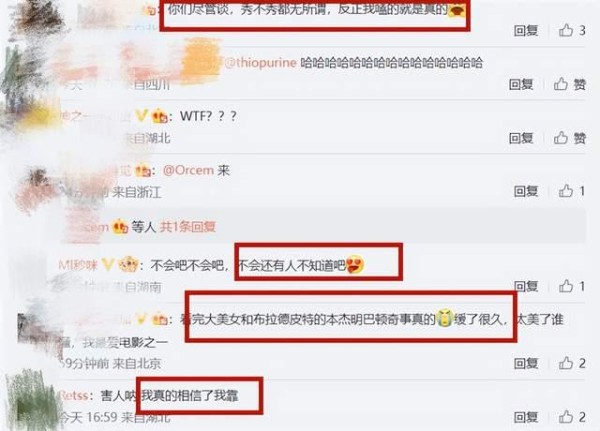Image resolution: width=600 pixels, height=431 pixels.
Task: Reply to the 不会吧不会吧 comment
Action: point(526,286)
